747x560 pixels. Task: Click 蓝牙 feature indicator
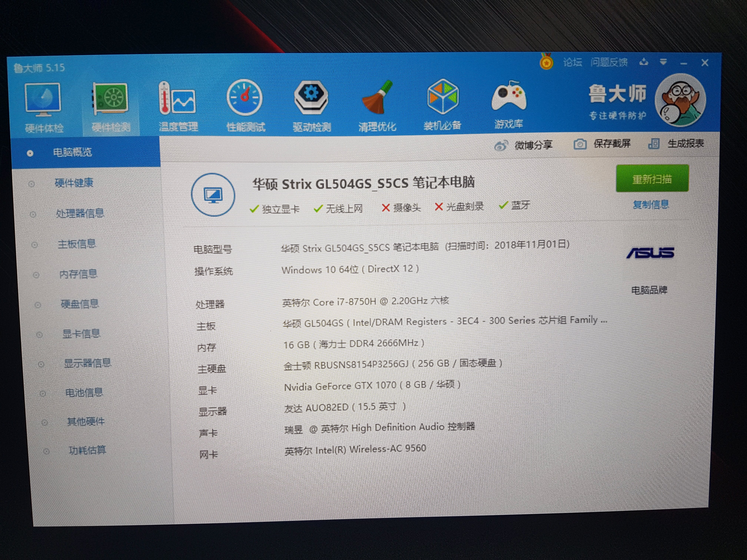point(514,205)
